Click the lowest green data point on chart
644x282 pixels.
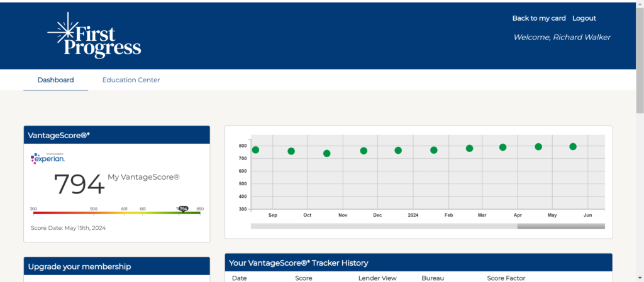[326, 153]
